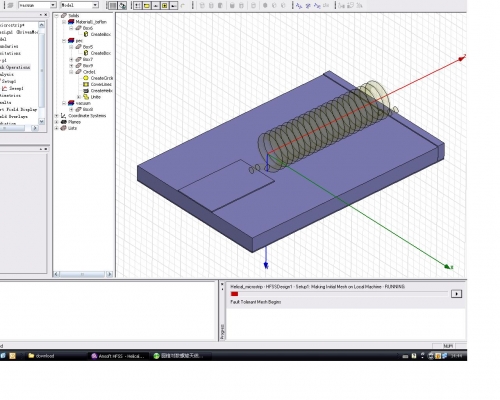The image size is (500, 400).
Task: Click the yellow-filled square toolbar icon
Action: [x=165, y=5]
